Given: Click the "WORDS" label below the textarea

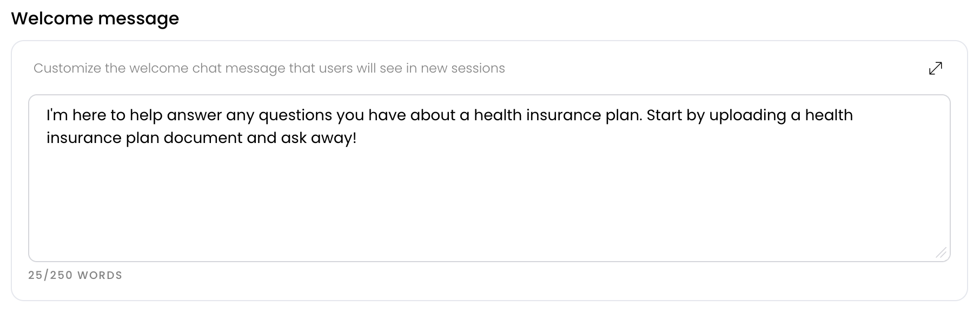Looking at the screenshot, I should (x=100, y=275).
